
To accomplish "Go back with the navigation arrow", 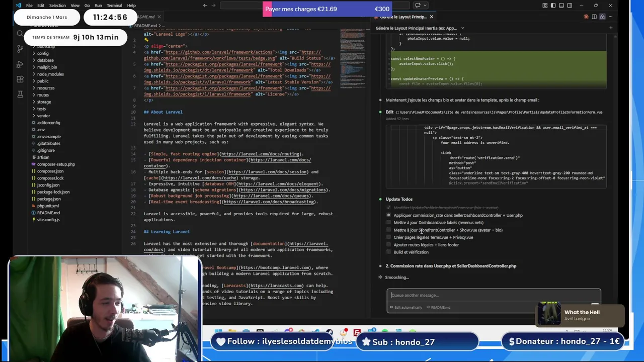I will tap(205, 6).
